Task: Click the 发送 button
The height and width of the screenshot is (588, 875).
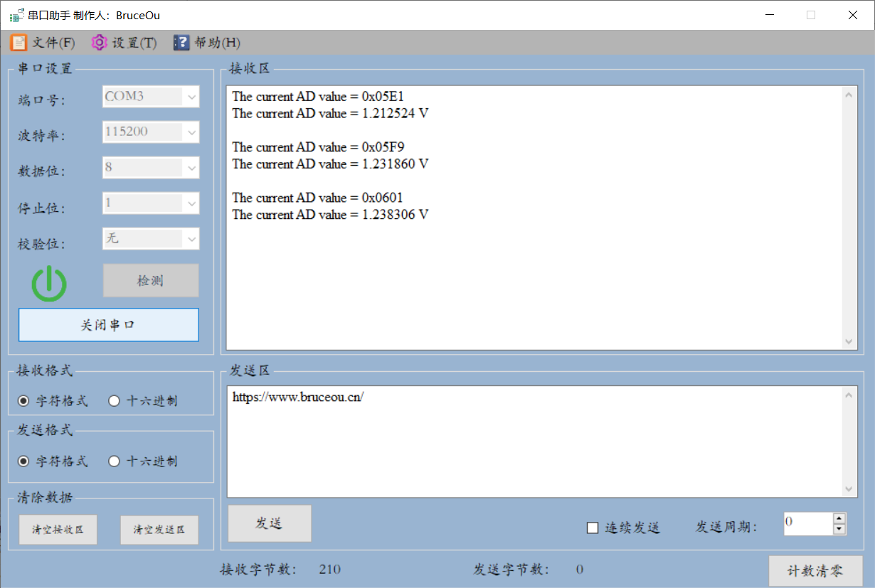Action: (x=270, y=523)
